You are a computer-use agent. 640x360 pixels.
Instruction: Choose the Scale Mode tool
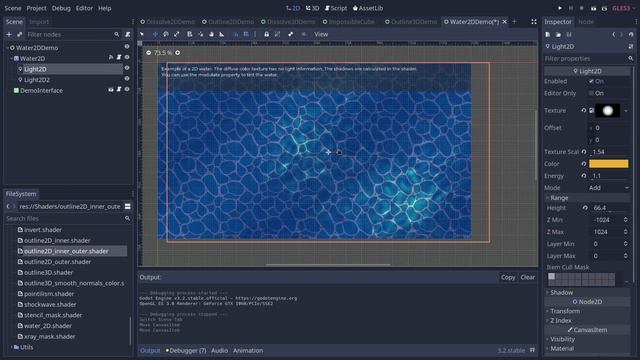click(176, 34)
